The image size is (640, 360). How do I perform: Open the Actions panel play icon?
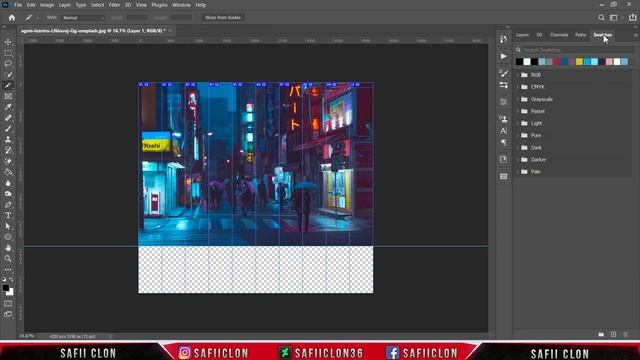click(503, 56)
